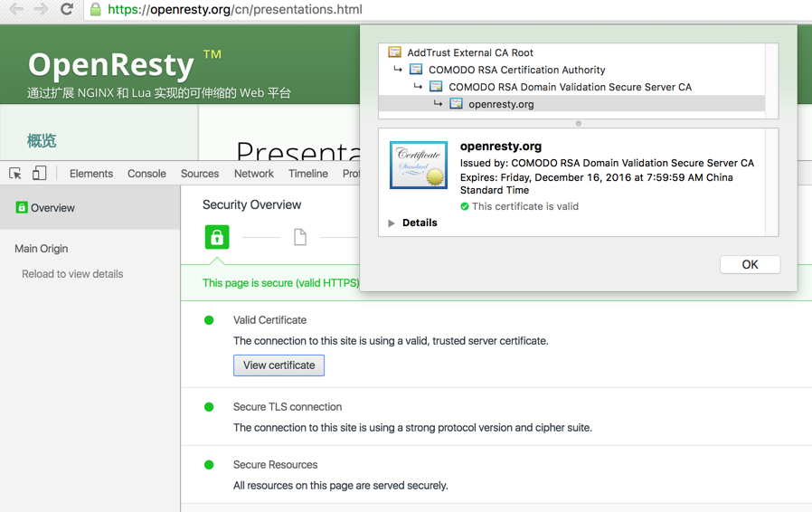The image size is (812, 512).
Task: Focus the address bar URL field
Action: (x=446, y=9)
